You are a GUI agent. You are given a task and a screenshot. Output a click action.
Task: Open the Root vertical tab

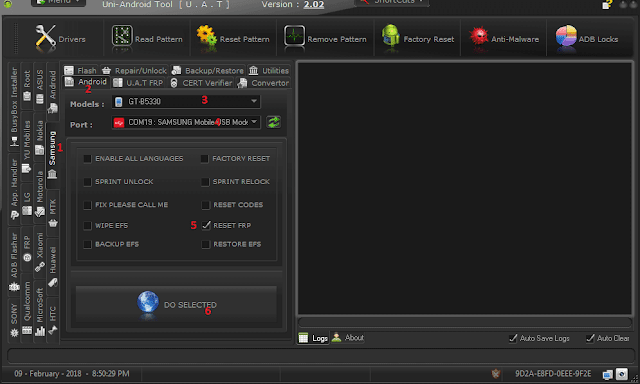(27, 86)
